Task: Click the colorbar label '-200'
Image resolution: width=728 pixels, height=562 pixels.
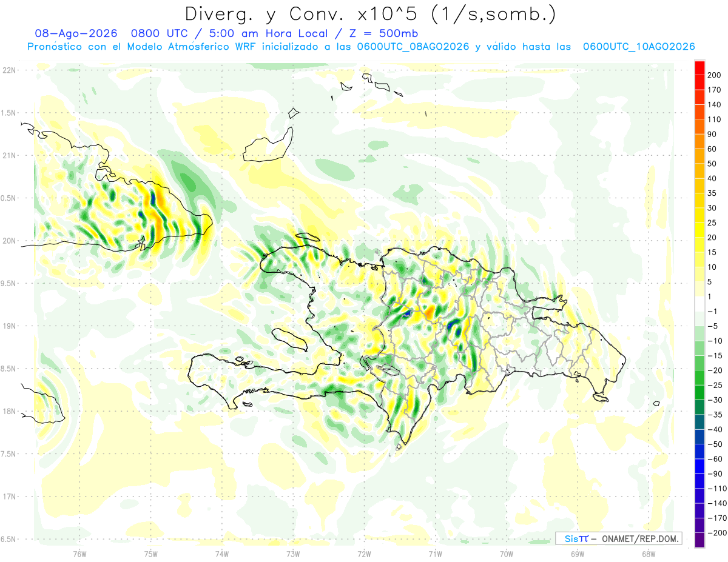Action: (717, 533)
